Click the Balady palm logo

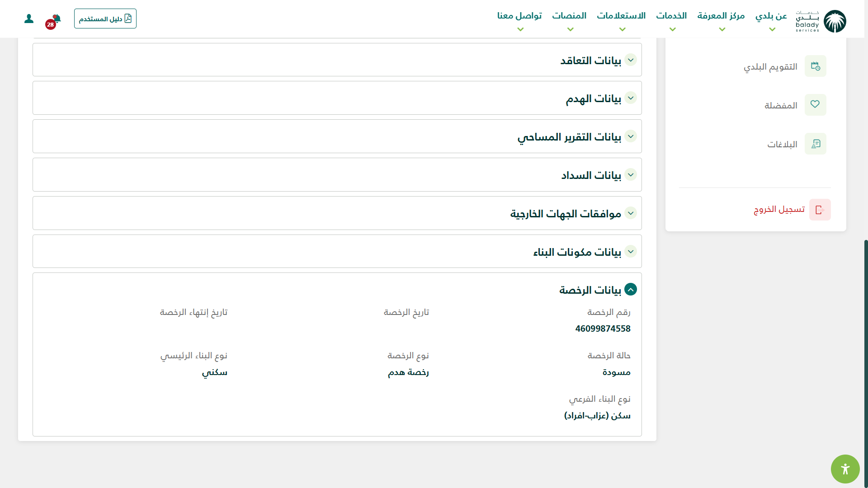coord(835,21)
